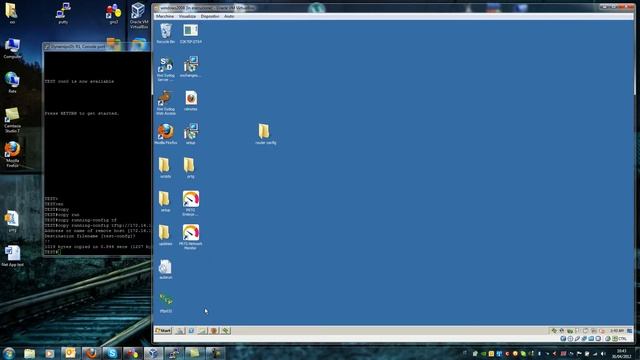Open Kiwi Syslog Server shortcut in VM

166,69
